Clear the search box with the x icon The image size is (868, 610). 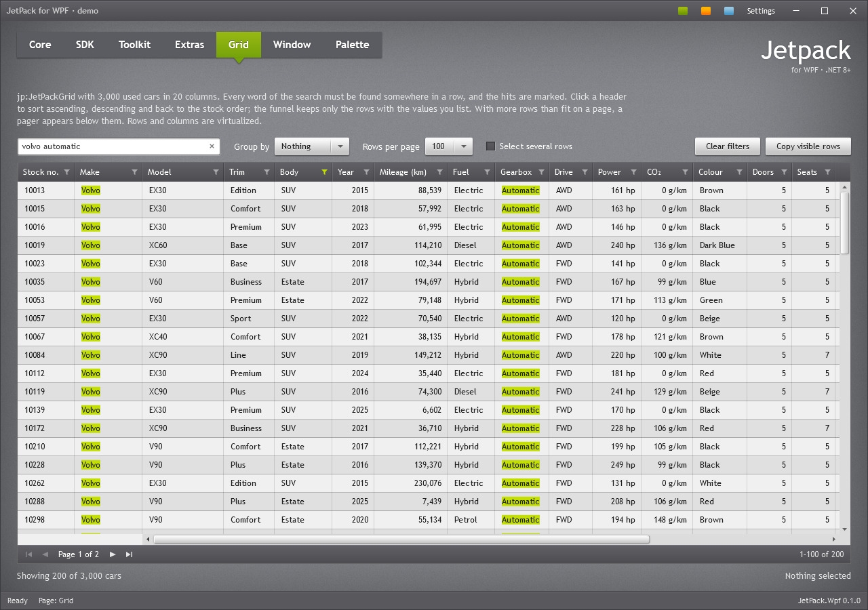coord(212,146)
